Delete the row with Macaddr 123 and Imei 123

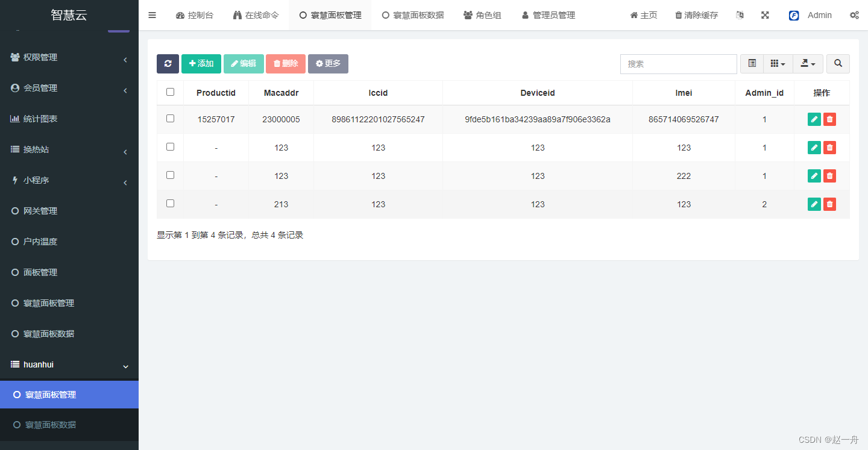click(830, 148)
